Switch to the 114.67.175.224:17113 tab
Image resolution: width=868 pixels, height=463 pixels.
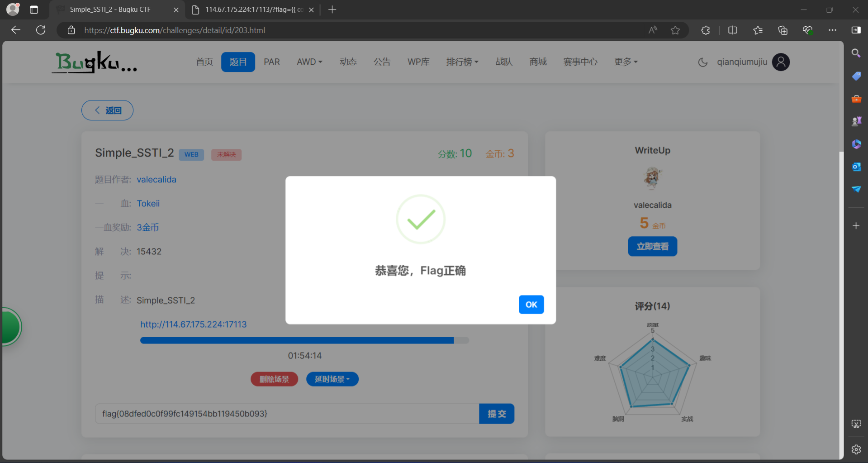pyautogui.click(x=249, y=9)
